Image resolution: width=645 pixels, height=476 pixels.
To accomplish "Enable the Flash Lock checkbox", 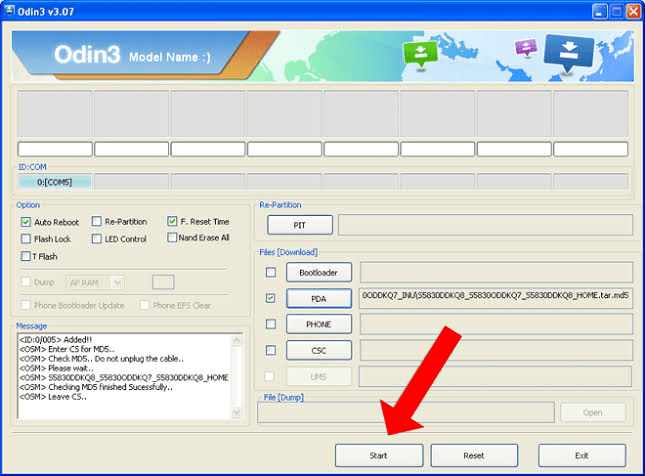I will (x=26, y=239).
